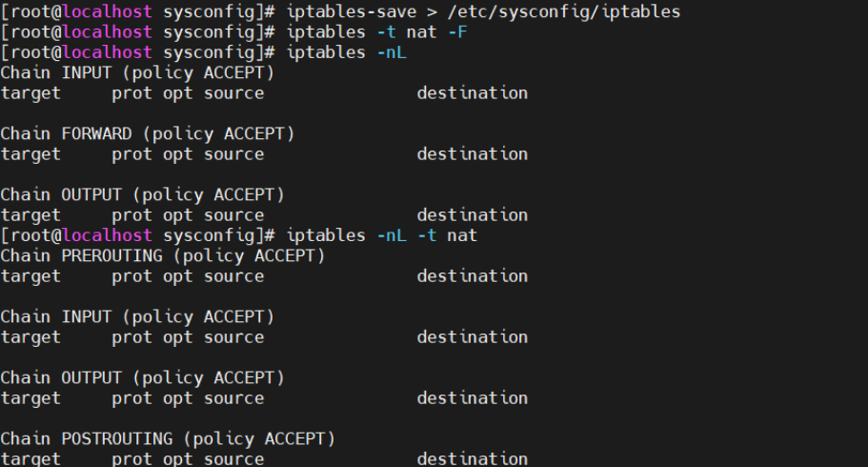
Task: Click the 'iptables -nL -t nat' command
Action: click(381, 235)
